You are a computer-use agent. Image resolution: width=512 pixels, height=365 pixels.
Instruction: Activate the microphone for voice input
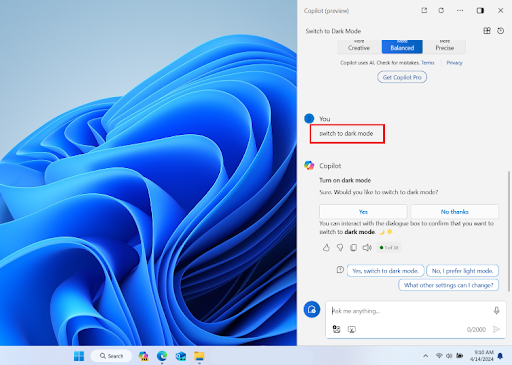(496, 311)
